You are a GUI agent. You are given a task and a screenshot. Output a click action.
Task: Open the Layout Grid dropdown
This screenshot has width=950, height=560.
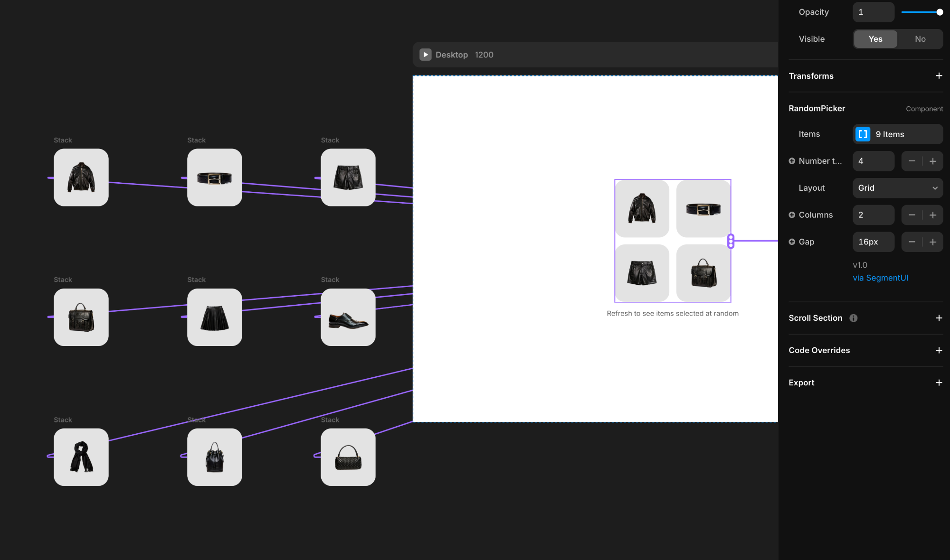point(897,188)
